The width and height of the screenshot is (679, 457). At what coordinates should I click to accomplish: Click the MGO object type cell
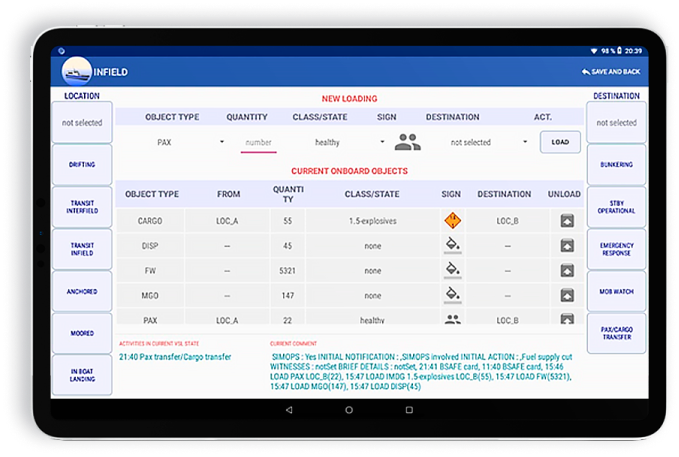pyautogui.click(x=150, y=295)
